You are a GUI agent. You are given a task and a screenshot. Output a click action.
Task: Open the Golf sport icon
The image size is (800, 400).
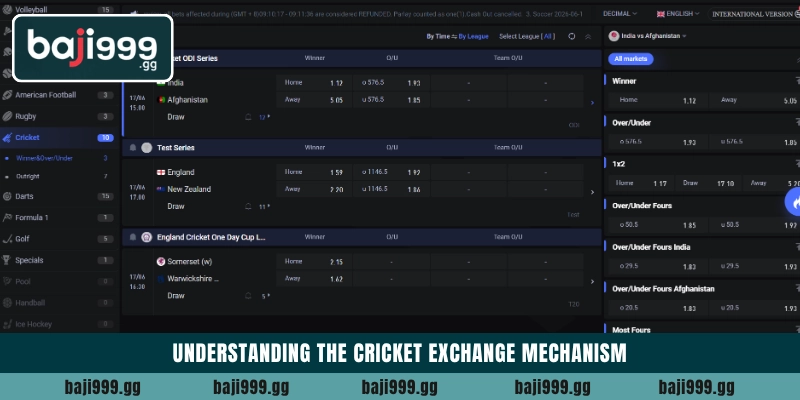click(x=7, y=239)
